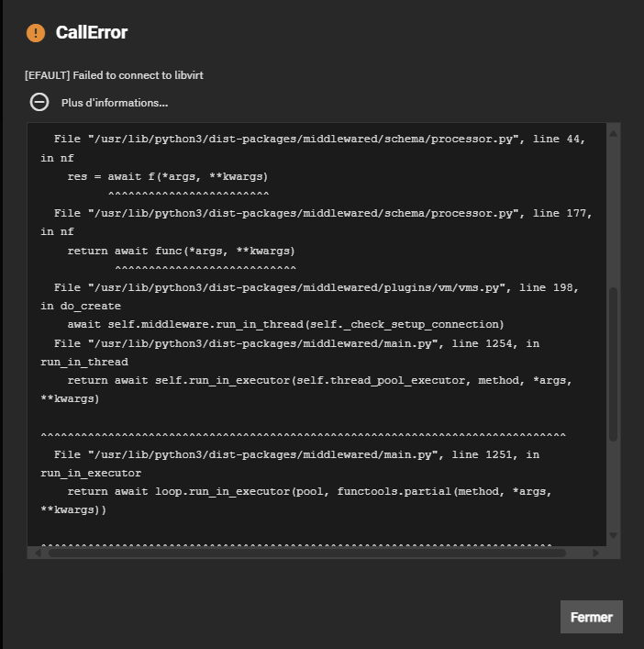Click the horizontal scroll left arrow
Screen dimensions: 644x649
point(38,553)
